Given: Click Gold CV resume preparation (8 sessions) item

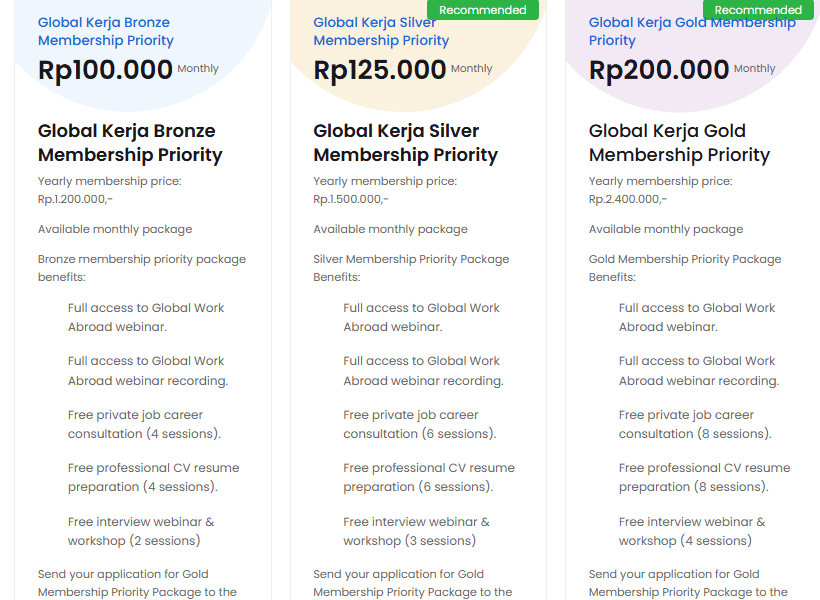Looking at the screenshot, I should [703, 477].
